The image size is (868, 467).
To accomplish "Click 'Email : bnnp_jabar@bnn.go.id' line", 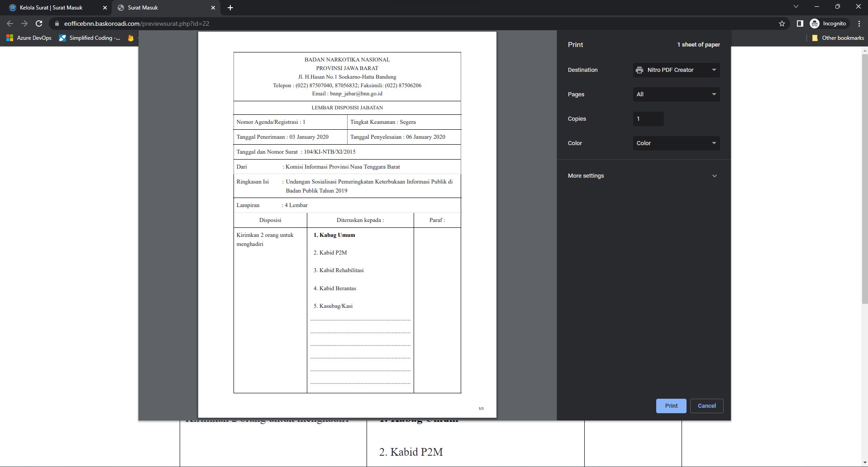I will tap(347, 94).
